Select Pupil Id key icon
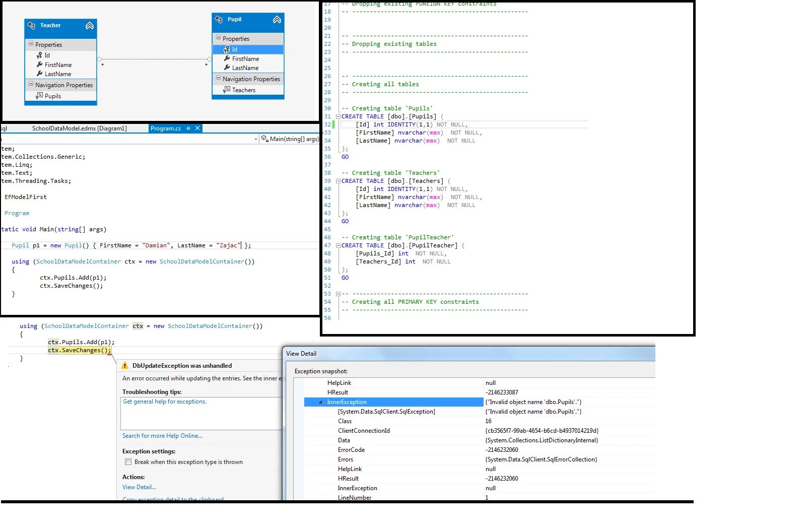This screenshot has width=810, height=532. (x=227, y=49)
